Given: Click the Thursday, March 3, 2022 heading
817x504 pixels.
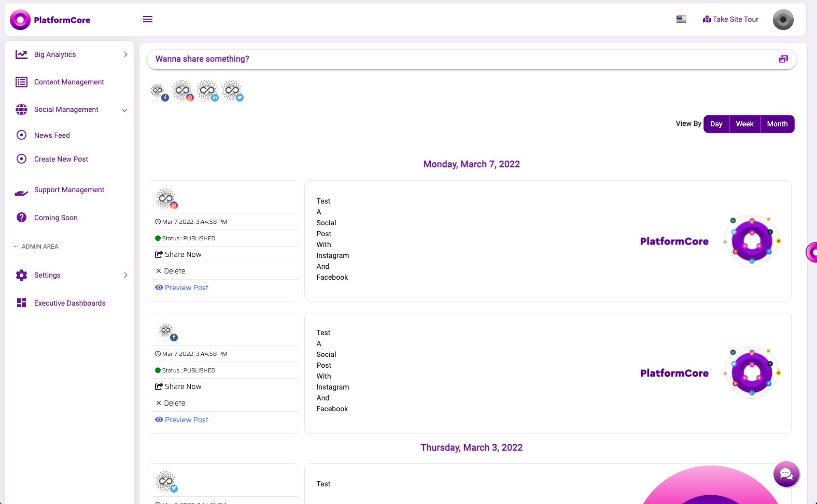Looking at the screenshot, I should click(x=472, y=448).
